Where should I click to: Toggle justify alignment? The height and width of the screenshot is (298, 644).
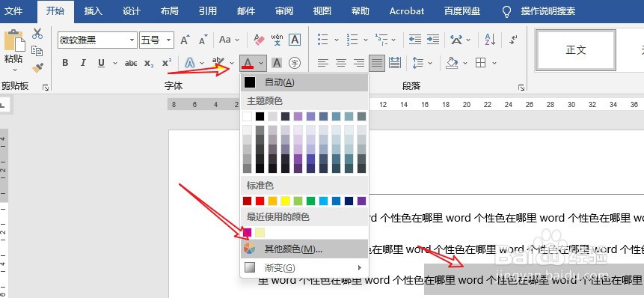[377, 63]
